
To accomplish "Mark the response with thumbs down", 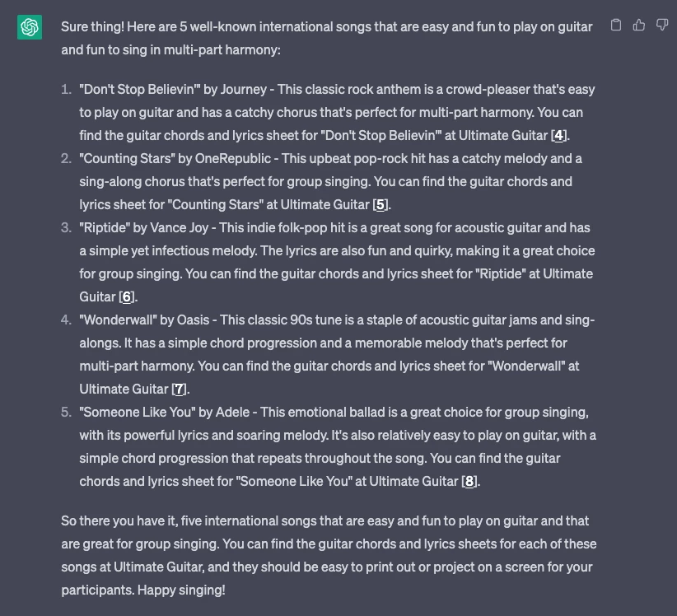I will [x=662, y=26].
